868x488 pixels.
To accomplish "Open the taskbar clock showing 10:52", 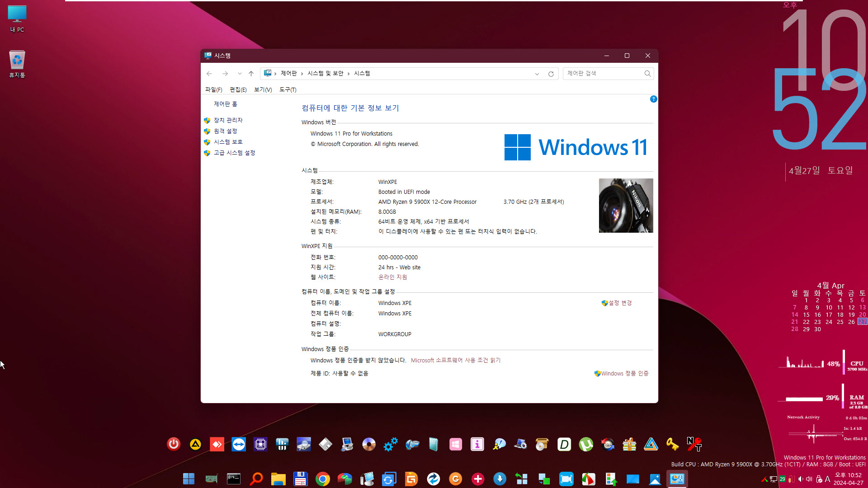I will click(x=848, y=479).
